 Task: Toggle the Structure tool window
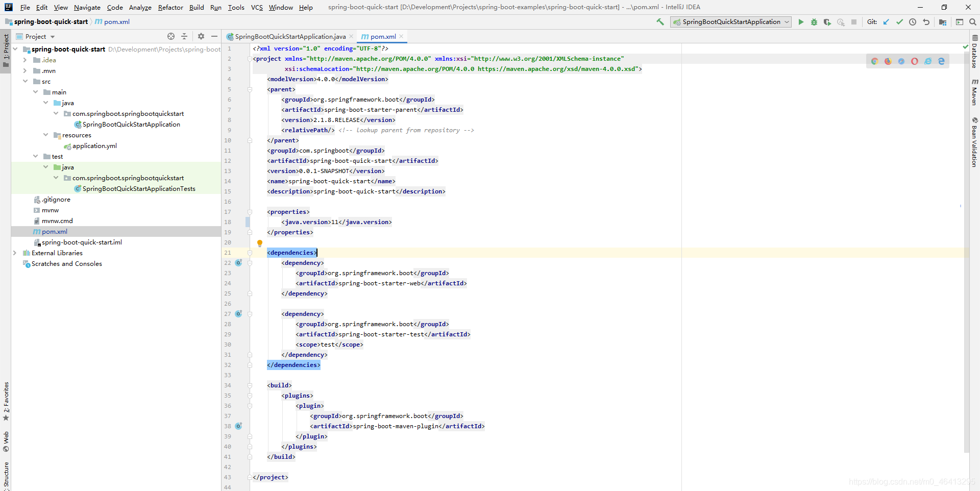pyautogui.click(x=6, y=476)
